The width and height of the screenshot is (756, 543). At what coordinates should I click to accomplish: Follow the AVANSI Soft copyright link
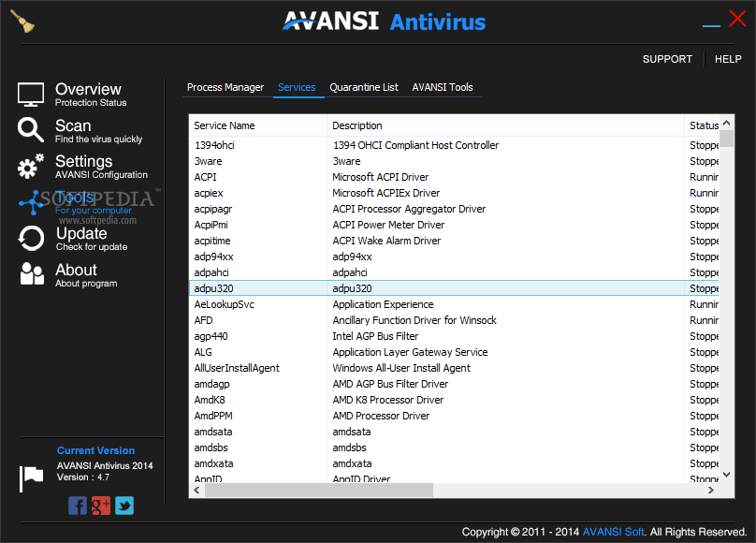click(x=613, y=532)
